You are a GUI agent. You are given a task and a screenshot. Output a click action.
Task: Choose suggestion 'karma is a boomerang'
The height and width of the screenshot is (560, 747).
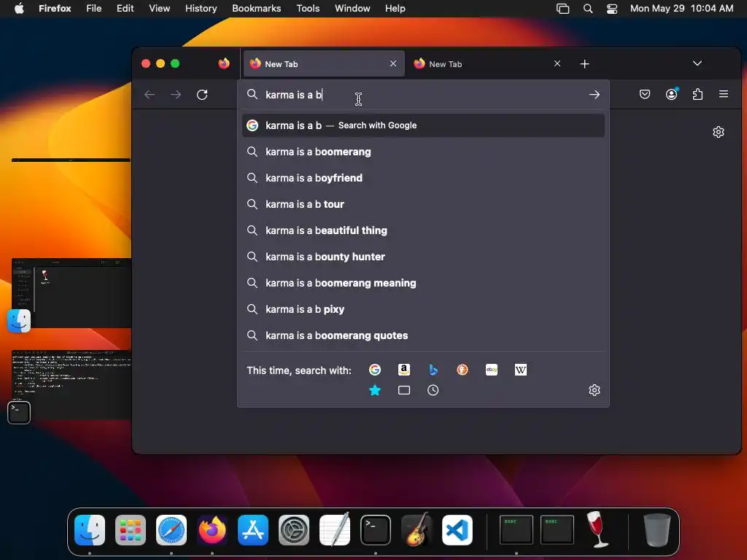tap(423, 152)
